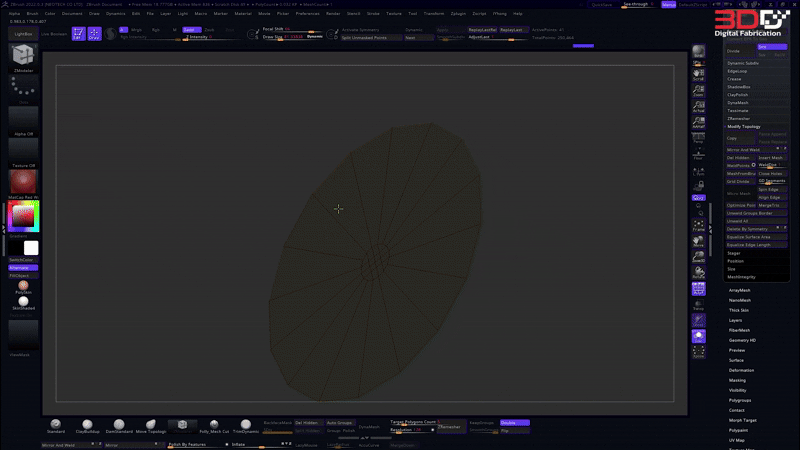Screen dimensions: 800x450
Task: Click the Draw mode icon
Action: pyautogui.click(x=95, y=33)
